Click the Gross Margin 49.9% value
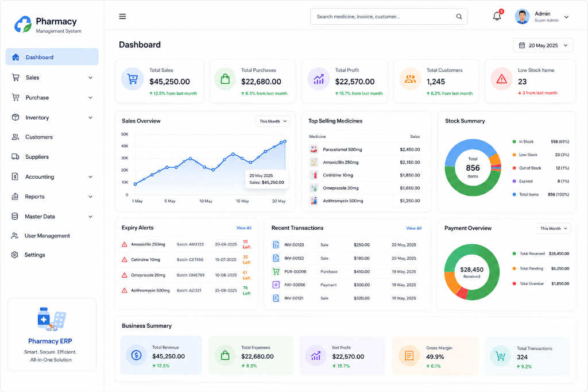The height and width of the screenshot is (392, 588). coord(435,357)
